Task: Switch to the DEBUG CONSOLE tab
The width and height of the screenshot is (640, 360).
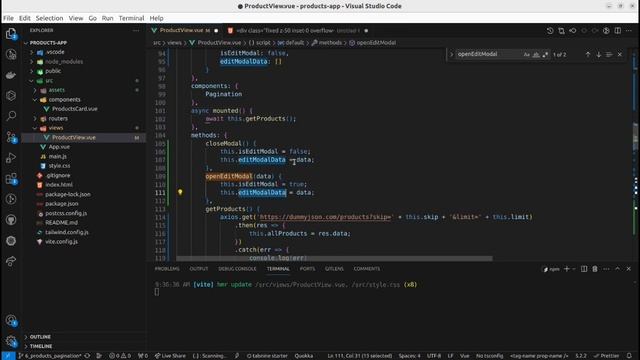Action: (237, 269)
